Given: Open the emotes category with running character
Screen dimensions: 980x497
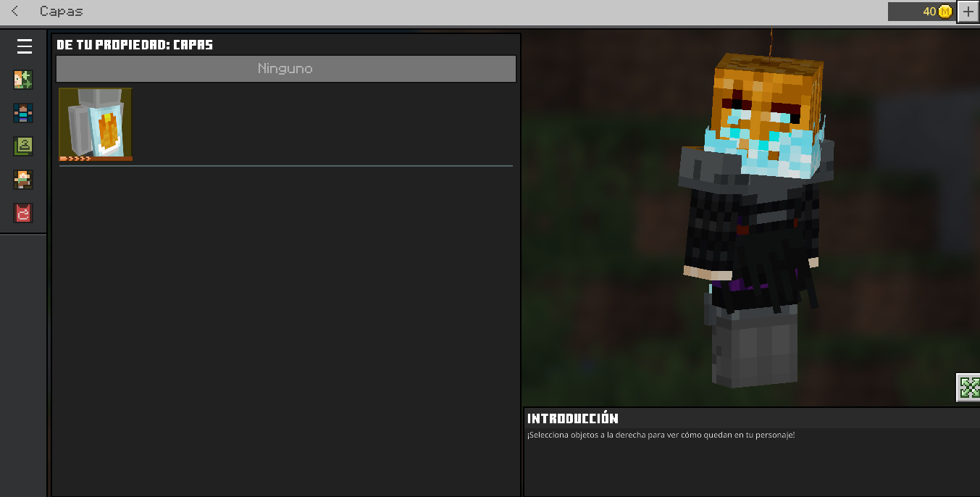Looking at the screenshot, I should point(23,180).
